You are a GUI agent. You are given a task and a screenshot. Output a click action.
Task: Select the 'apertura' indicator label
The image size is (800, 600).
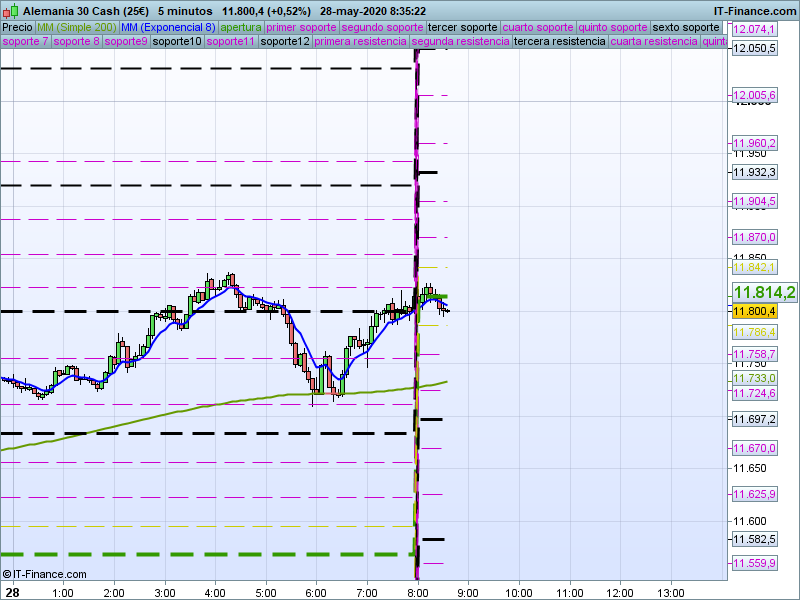coord(241,27)
